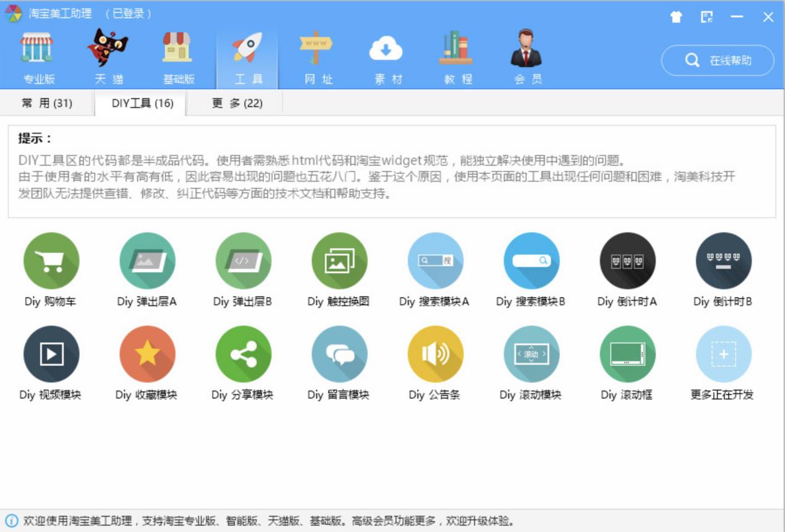Screen dimensions: 785x532
Task: Select the DIY工具 (16) tab
Action: [x=142, y=103]
